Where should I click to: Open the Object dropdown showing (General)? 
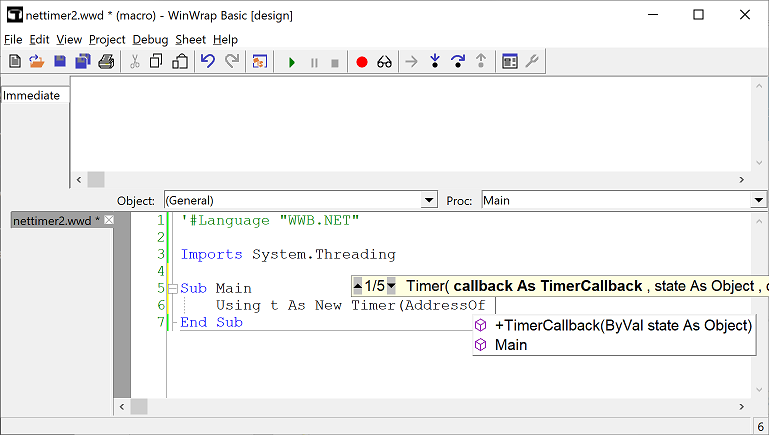click(x=429, y=200)
